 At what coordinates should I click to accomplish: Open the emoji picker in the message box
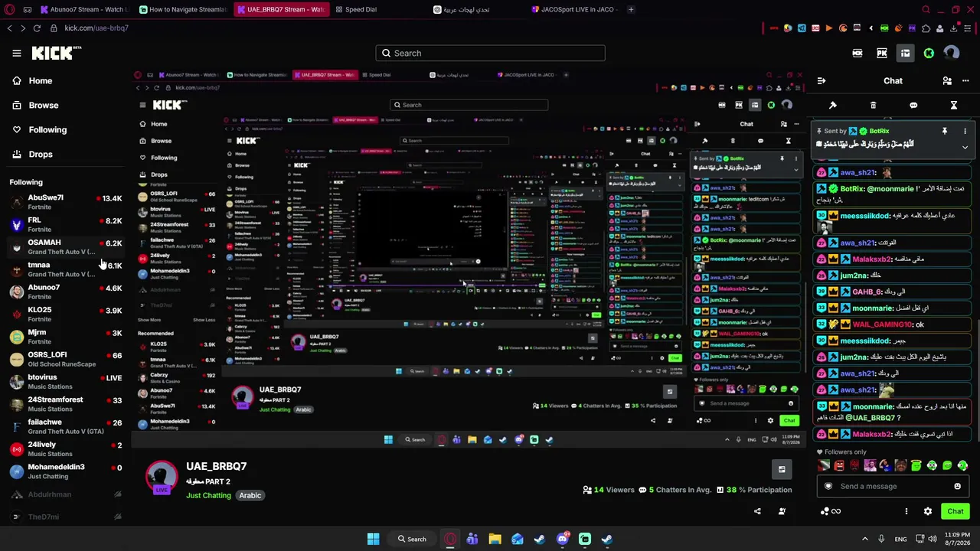(x=957, y=486)
